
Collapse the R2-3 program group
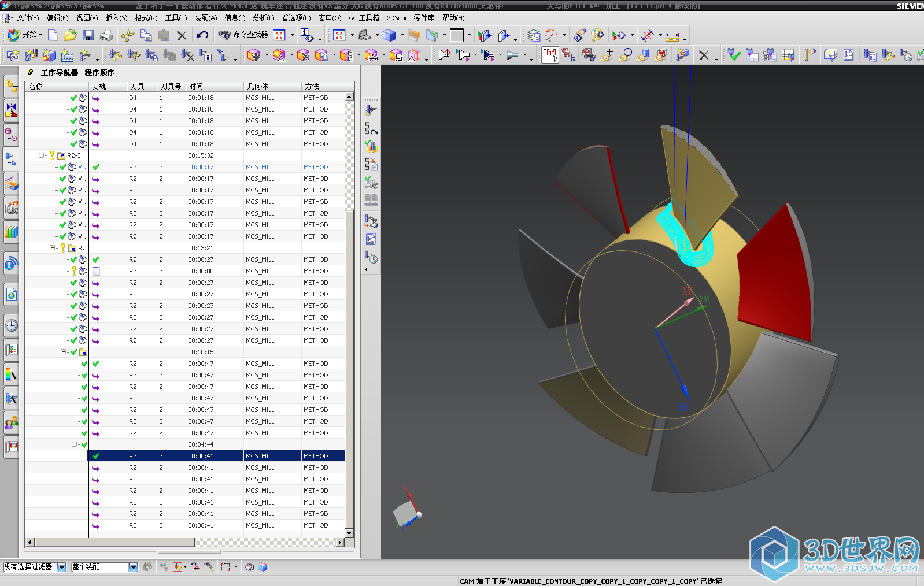[42, 155]
